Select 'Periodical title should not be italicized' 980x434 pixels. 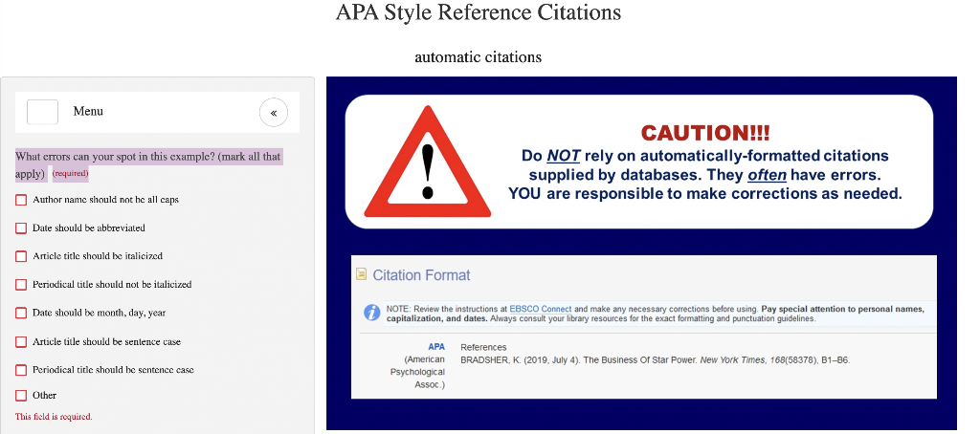click(21, 284)
